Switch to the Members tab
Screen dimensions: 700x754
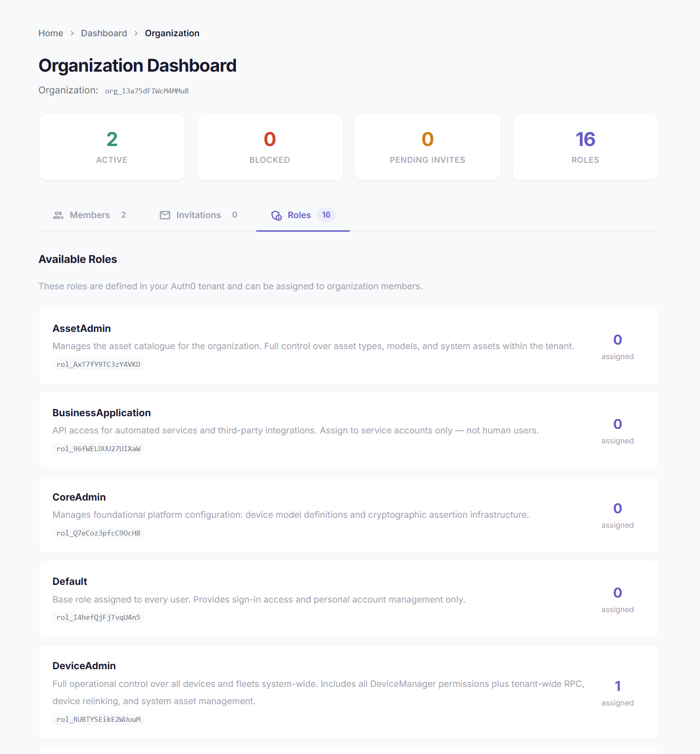89,215
